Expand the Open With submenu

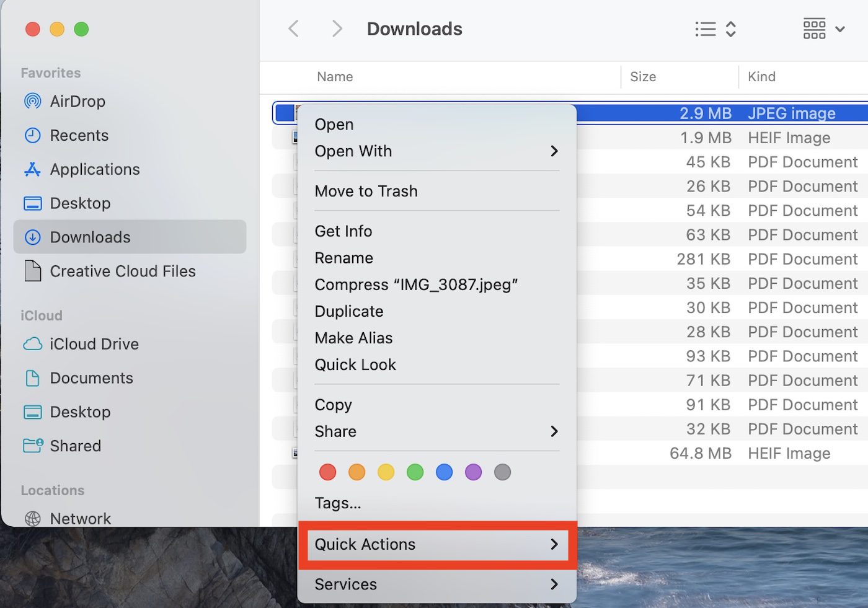[436, 151]
